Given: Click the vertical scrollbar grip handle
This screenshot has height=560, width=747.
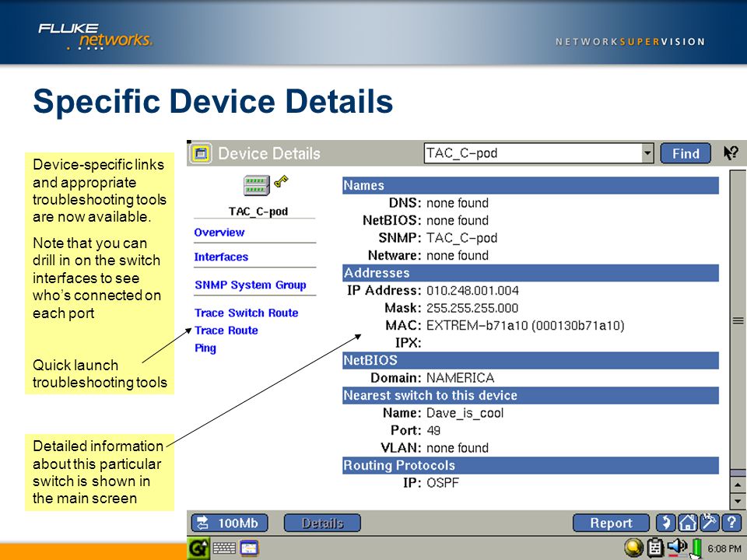Looking at the screenshot, I should coord(738,320).
